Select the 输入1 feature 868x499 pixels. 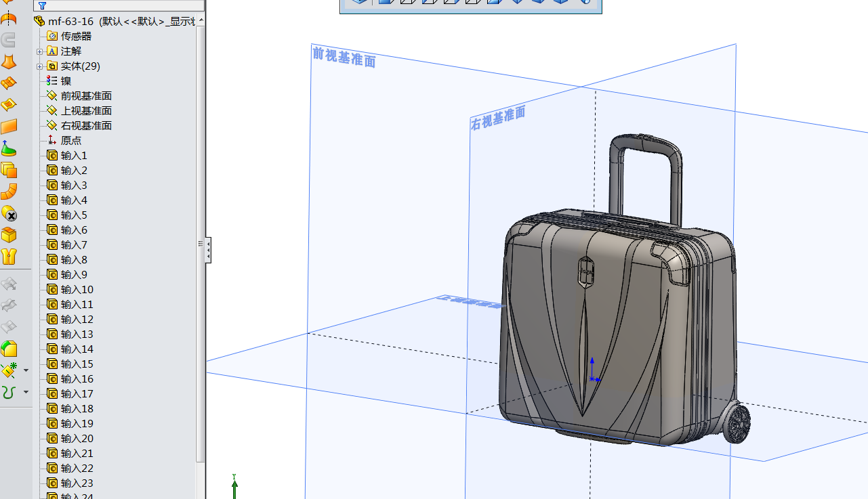coord(67,156)
